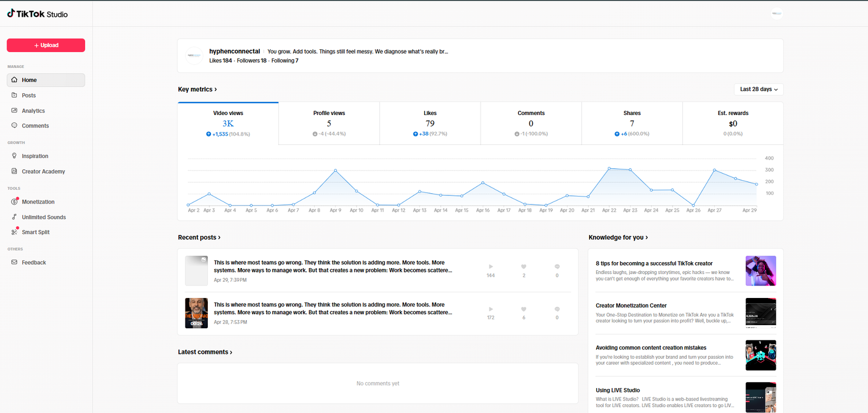Click the Comments bubble icon in sidebar

click(15, 125)
